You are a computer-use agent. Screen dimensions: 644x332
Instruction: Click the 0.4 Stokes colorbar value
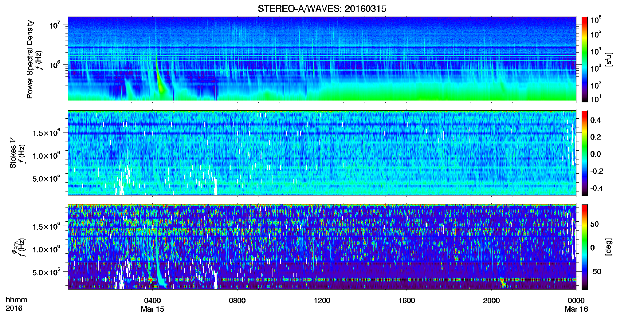click(595, 120)
